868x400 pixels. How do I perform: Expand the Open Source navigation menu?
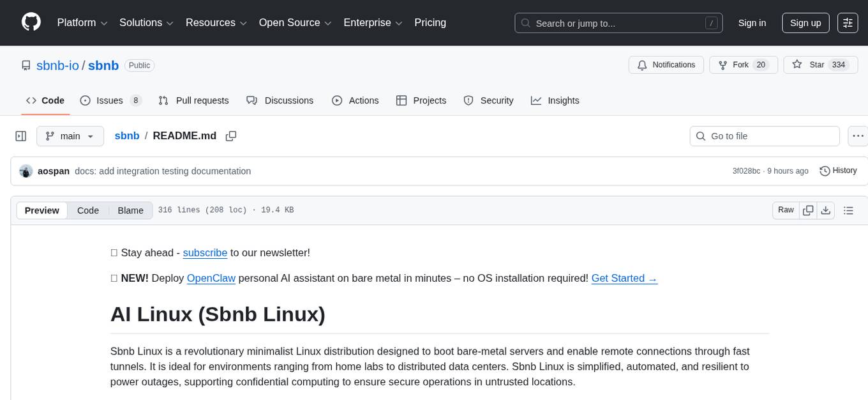click(x=294, y=22)
